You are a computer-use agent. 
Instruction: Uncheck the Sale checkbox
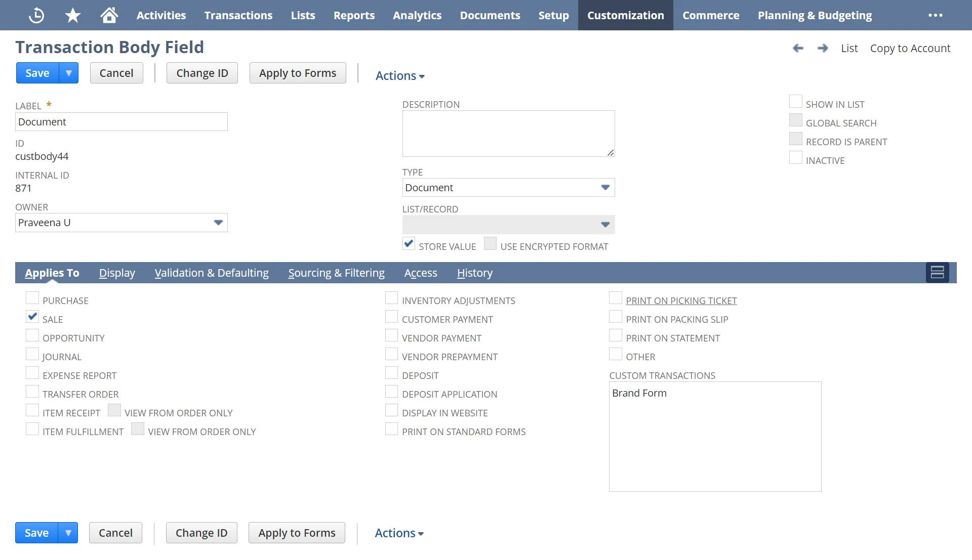(32, 317)
